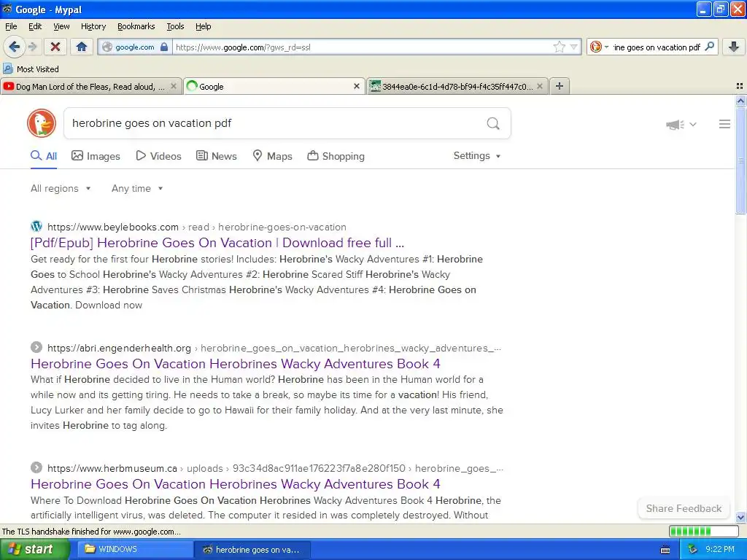This screenshot has width=747, height=560.
Task: Close the Dog Man Lord of the Fleas tab
Action: (174, 86)
